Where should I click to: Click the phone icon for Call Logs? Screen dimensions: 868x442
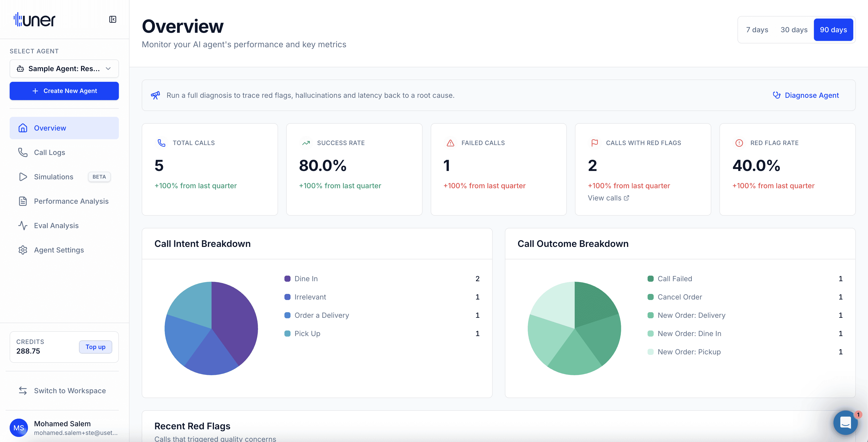pos(23,152)
